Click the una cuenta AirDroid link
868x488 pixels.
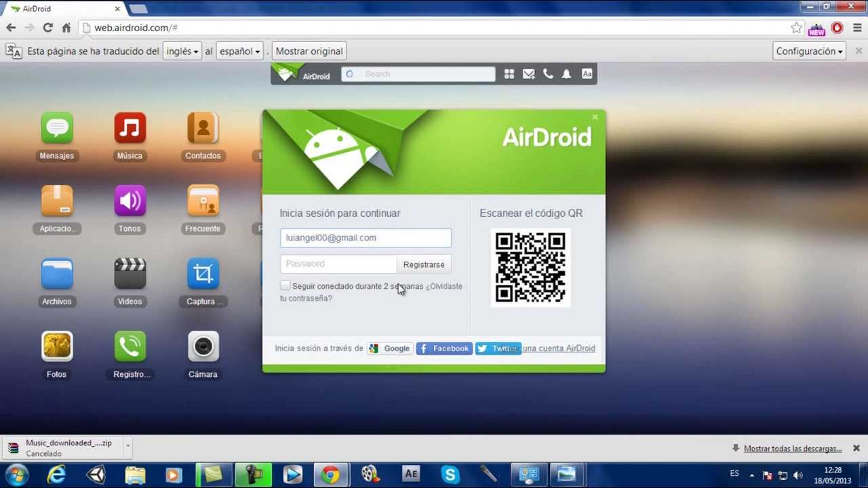pos(559,348)
